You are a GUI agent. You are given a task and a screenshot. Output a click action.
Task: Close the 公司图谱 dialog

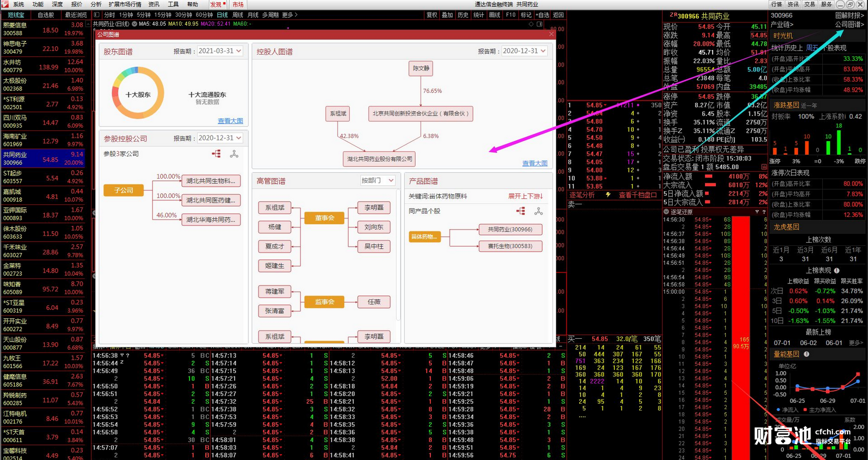pyautogui.click(x=551, y=34)
